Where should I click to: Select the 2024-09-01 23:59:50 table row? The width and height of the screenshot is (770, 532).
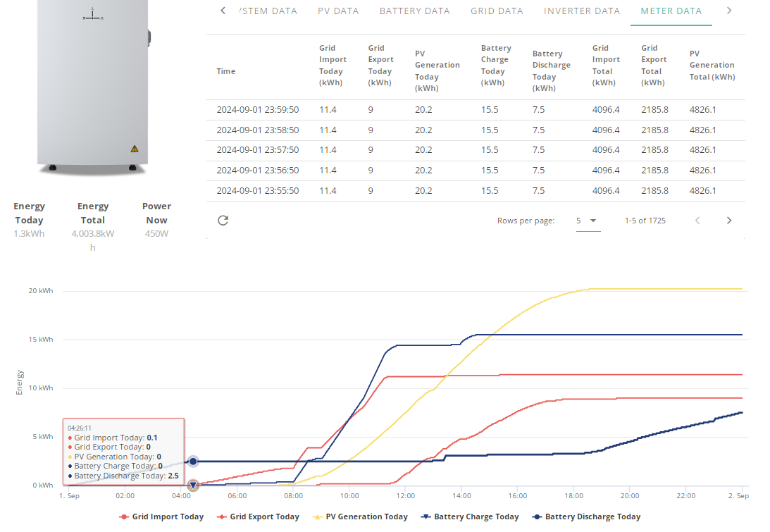(x=476, y=110)
